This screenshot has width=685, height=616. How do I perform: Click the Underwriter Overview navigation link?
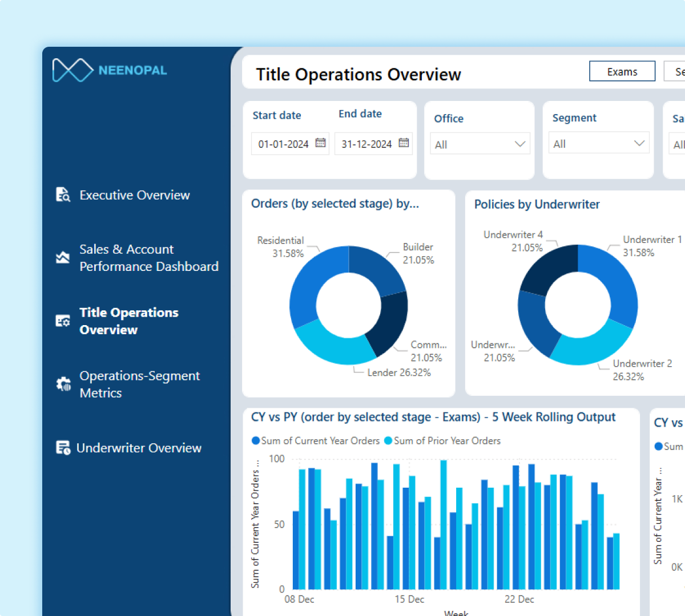tap(139, 447)
